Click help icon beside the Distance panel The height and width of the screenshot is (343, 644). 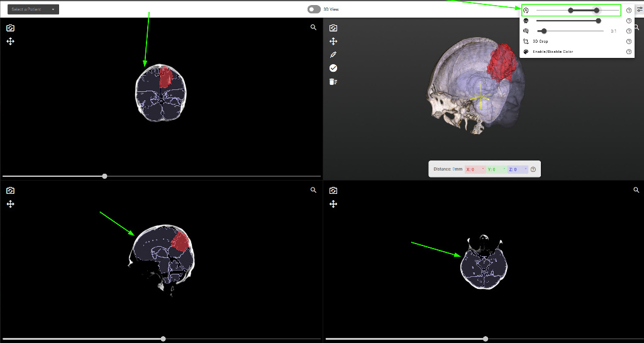coord(533,169)
